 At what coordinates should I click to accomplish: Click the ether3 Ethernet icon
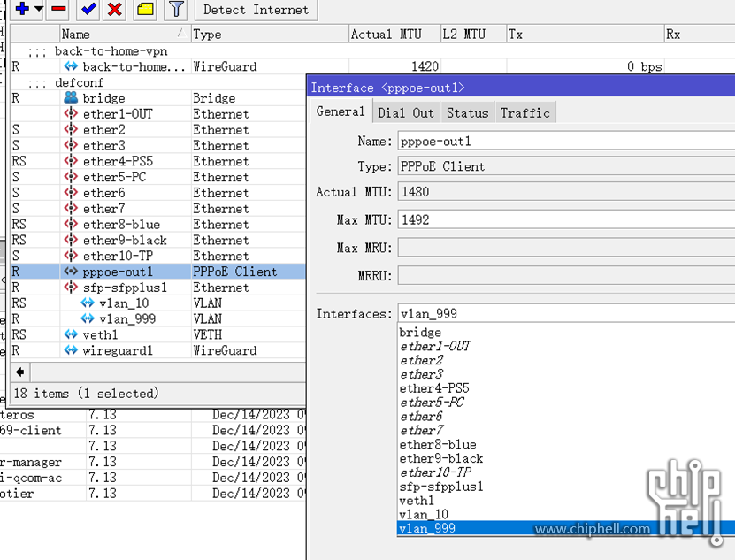pos(71,145)
